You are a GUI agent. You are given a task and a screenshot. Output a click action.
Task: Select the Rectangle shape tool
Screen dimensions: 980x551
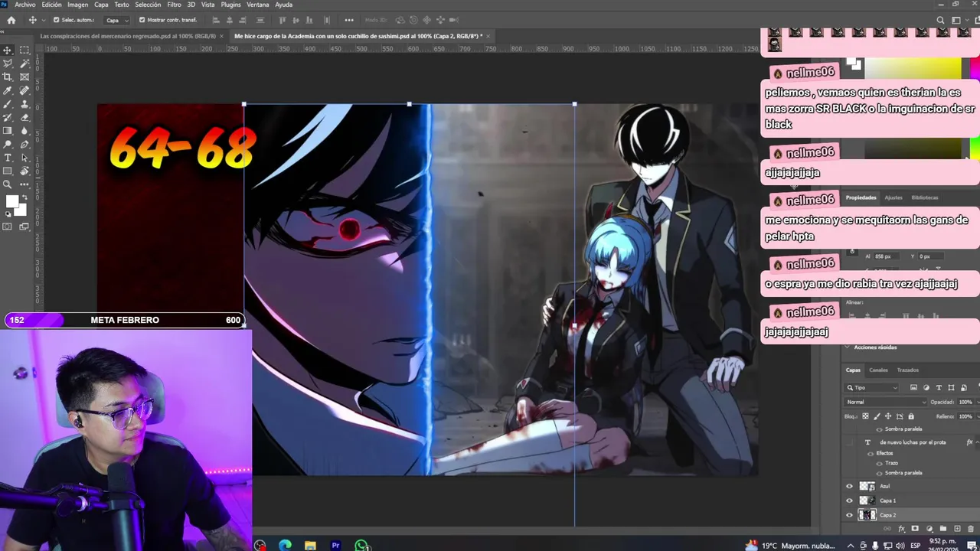click(x=7, y=171)
